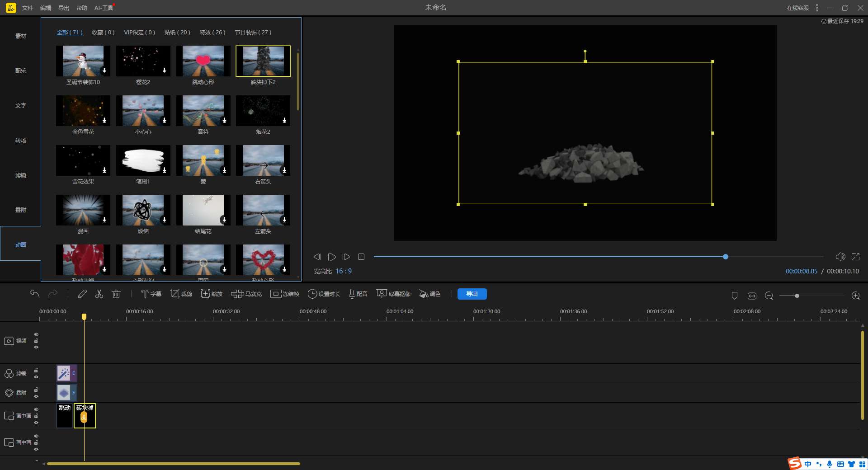
Task: Click the 冻结帧 freeze frame tool
Action: coord(285,294)
